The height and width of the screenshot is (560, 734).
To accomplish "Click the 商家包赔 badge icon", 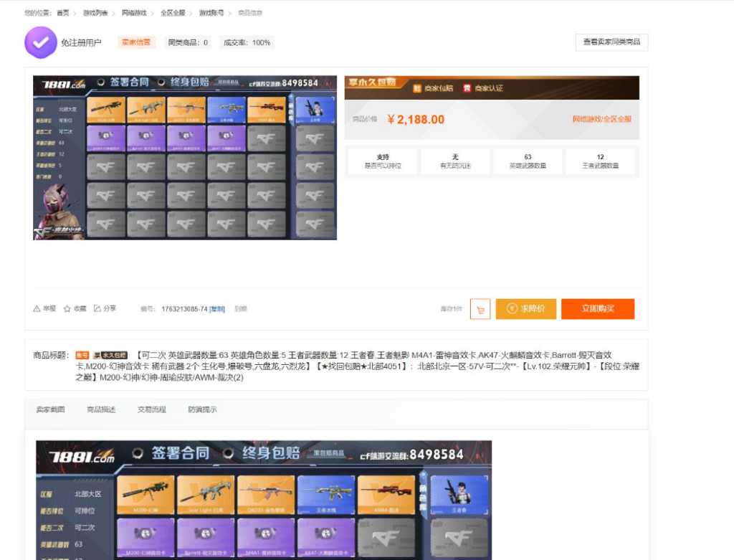I will [417, 88].
